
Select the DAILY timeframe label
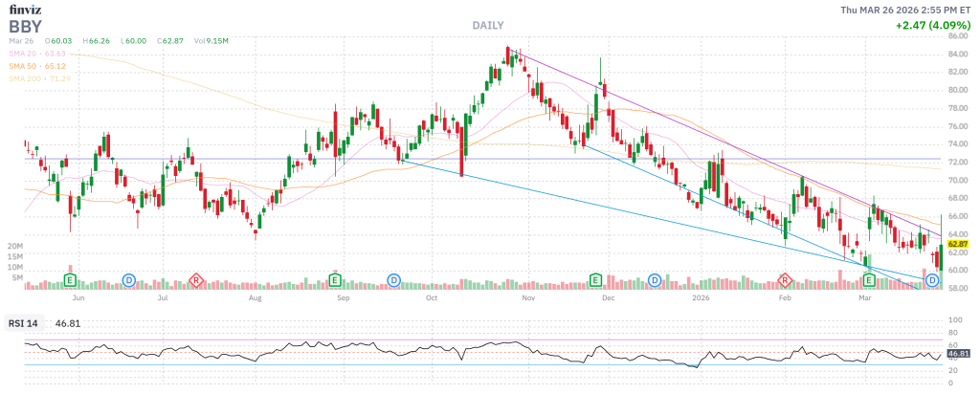click(x=488, y=25)
